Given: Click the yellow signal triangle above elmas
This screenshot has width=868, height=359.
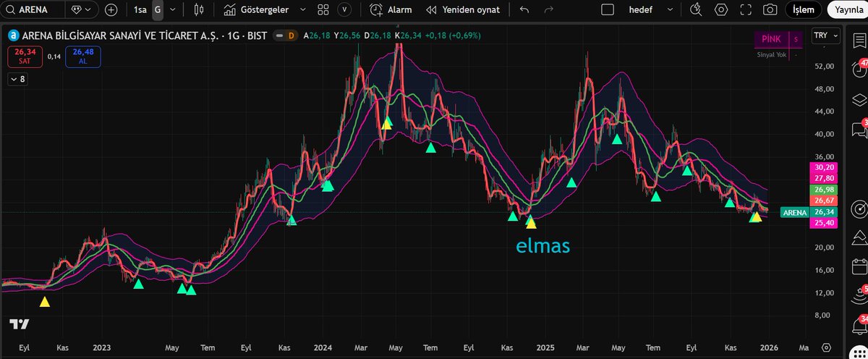Looking at the screenshot, I should [531, 223].
